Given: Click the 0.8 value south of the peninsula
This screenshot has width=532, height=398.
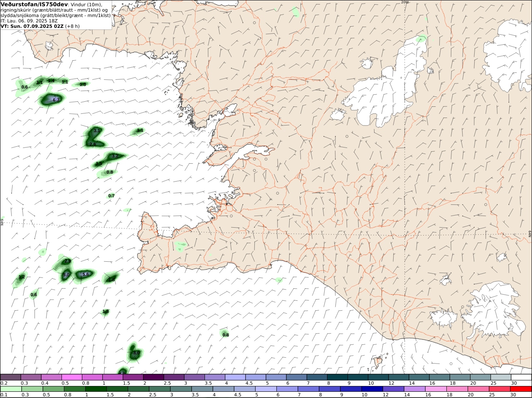Looking at the screenshot, I should (226, 335).
